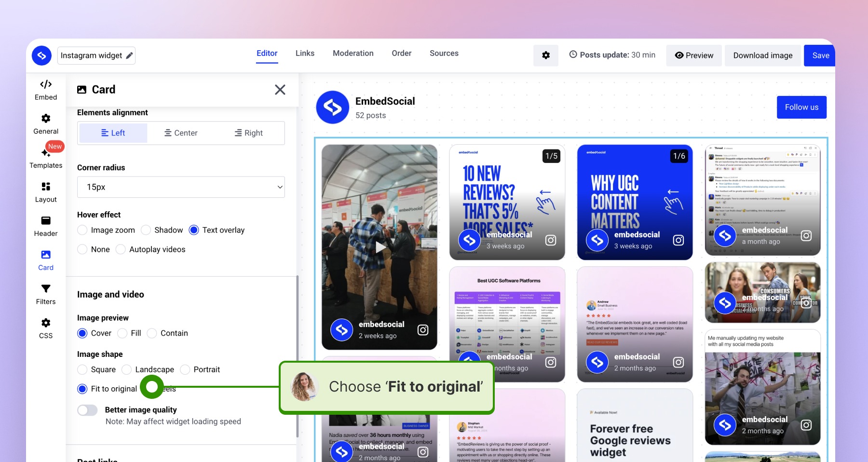Click the Download image button

(763, 55)
